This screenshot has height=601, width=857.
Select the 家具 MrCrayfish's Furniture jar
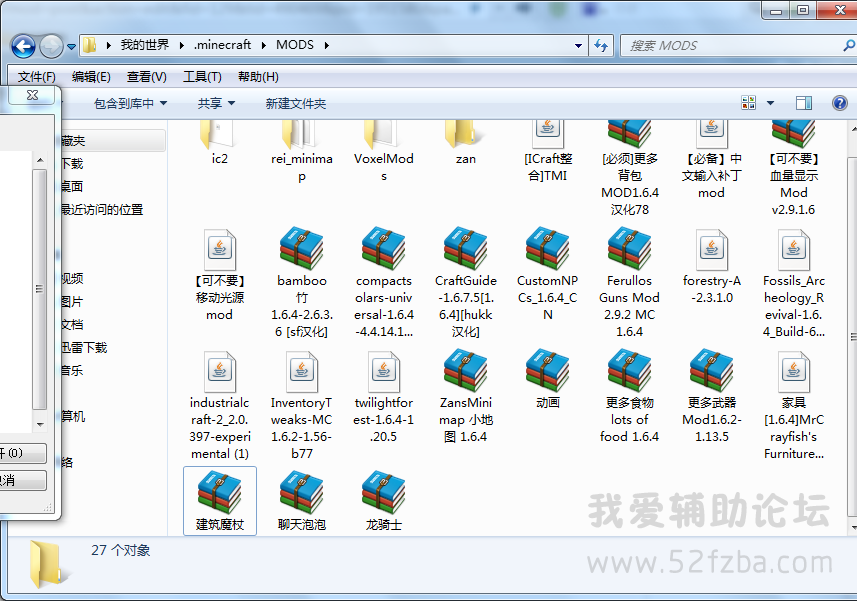point(794,405)
